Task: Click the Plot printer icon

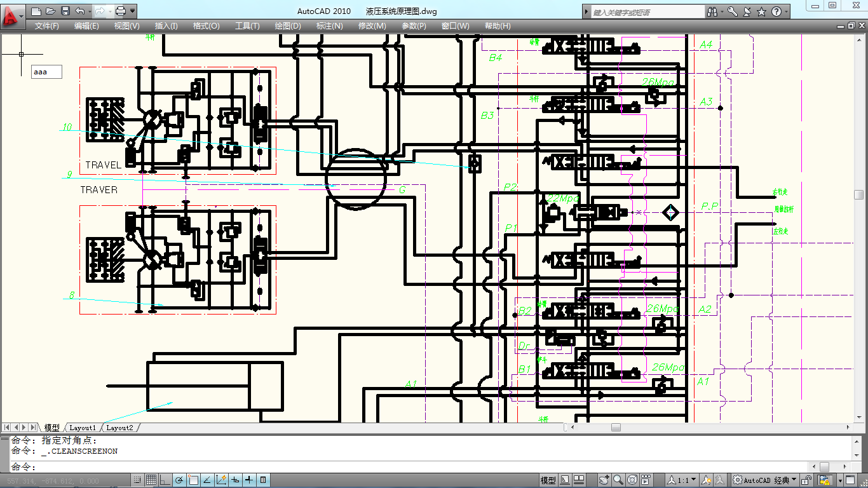Action: (x=120, y=11)
